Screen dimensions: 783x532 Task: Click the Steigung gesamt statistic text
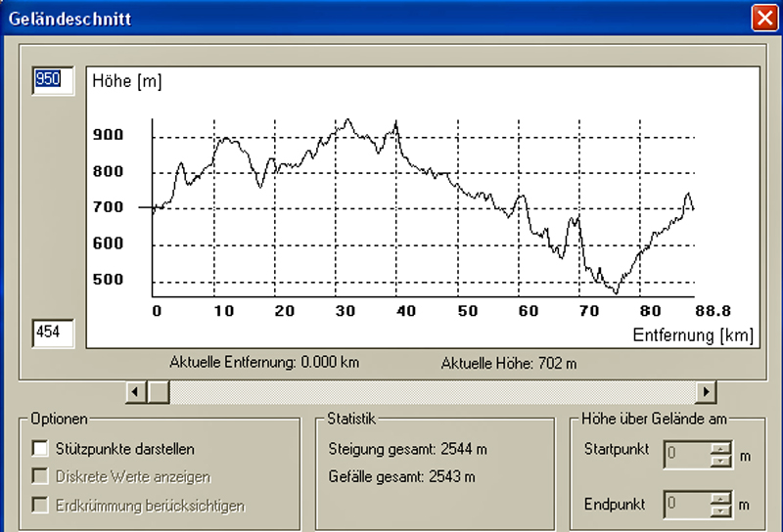(407, 450)
